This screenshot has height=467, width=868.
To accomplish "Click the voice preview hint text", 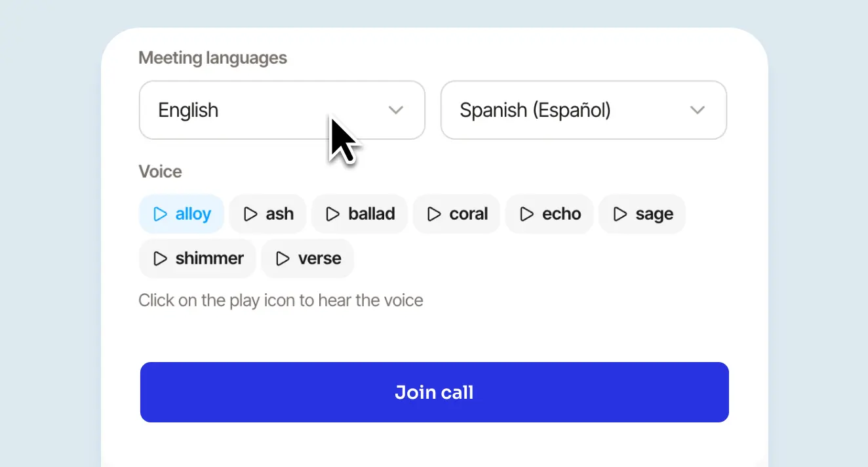I will tap(281, 300).
